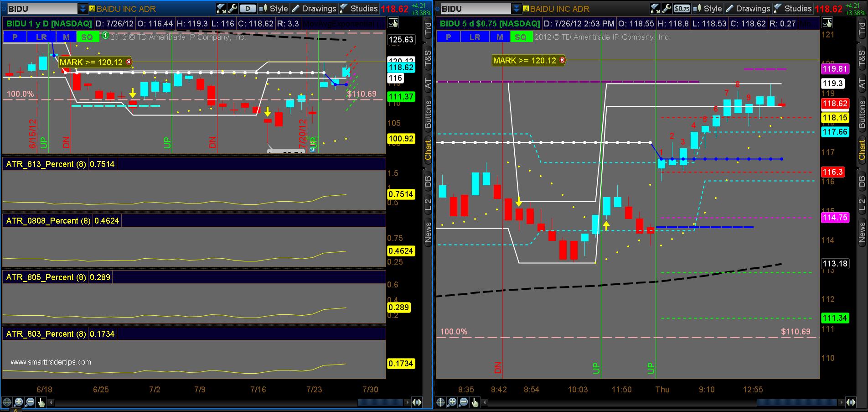The height and width of the screenshot is (412, 868).
Task: Select the Chart side tab on right chart
Action: click(x=862, y=150)
